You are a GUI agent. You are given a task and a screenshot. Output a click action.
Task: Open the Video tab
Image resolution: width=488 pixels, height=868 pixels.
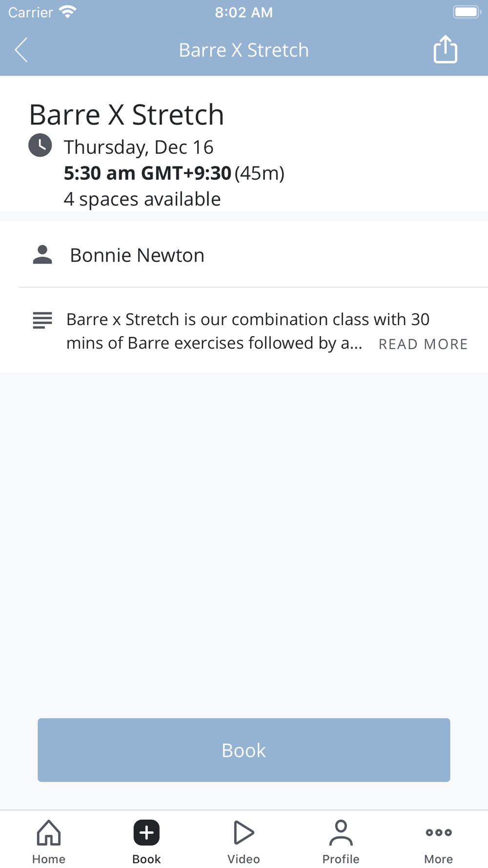click(x=244, y=842)
